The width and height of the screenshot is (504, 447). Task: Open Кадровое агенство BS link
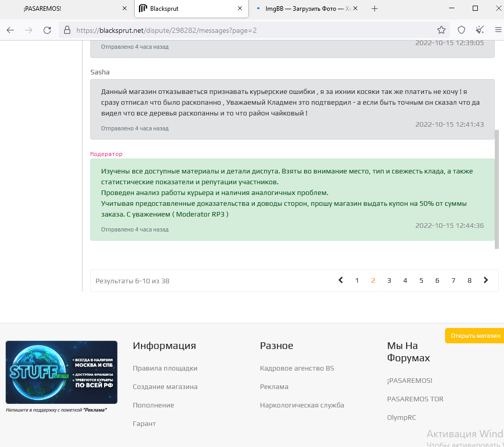(x=297, y=368)
